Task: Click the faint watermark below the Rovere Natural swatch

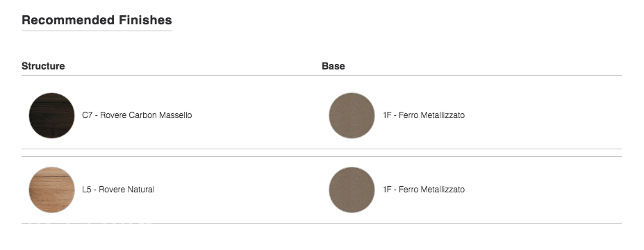Action: [x=87, y=224]
